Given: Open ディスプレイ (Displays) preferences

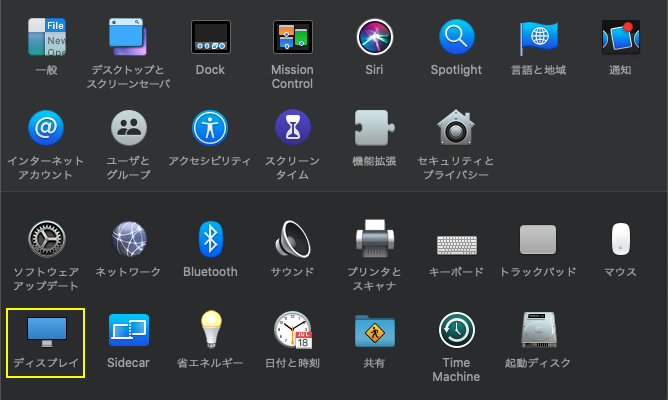Looking at the screenshot, I should [46, 331].
